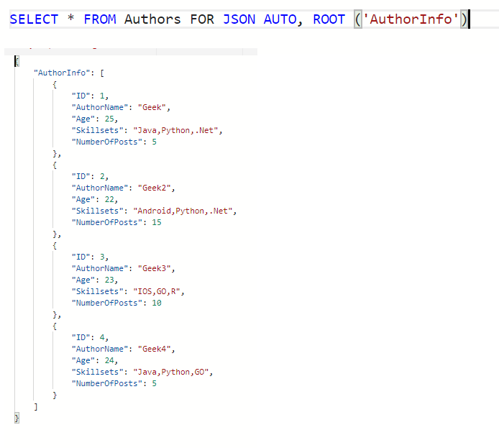This screenshot has height=448, width=499.
Task: Click the NumberOfPosts value 15
Action: pos(156,222)
